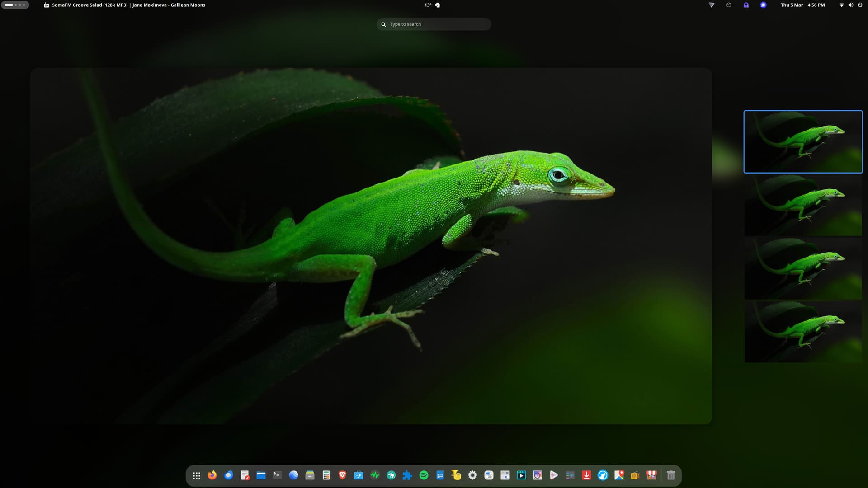Viewport: 868px width, 488px height.
Task: Launch Thunderbird mail from the dock
Action: click(228, 475)
